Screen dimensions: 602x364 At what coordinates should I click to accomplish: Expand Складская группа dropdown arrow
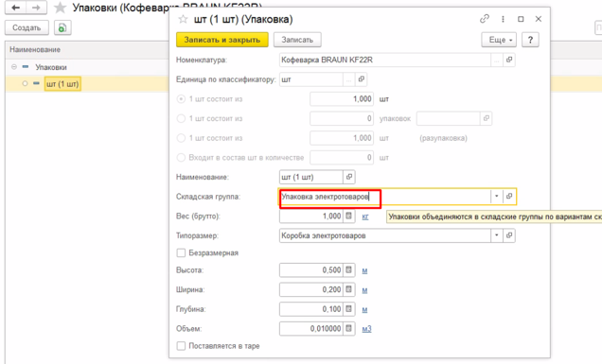(496, 197)
